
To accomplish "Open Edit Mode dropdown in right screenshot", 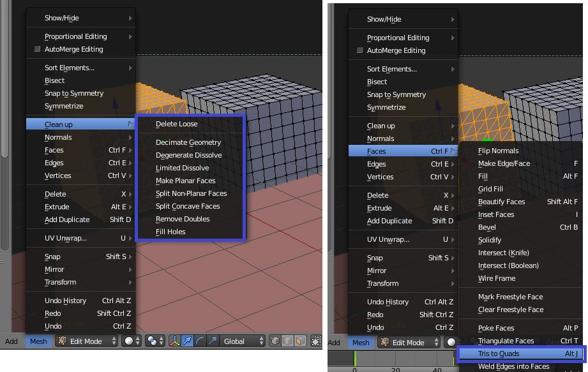I will coord(409,343).
